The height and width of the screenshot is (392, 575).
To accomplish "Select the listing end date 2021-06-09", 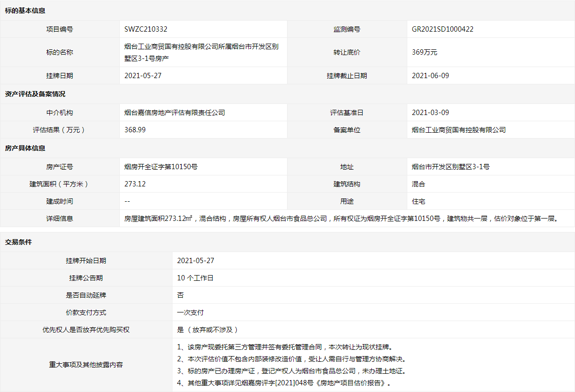I will (x=430, y=76).
